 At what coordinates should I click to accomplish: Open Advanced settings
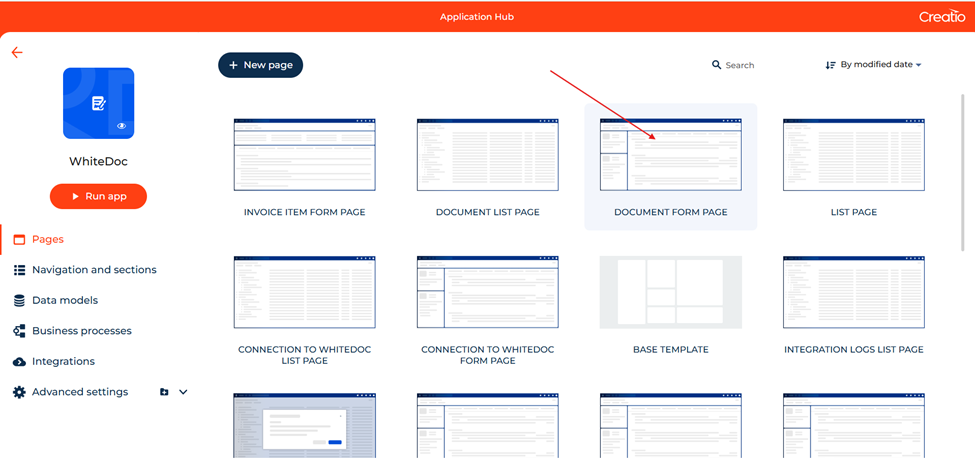click(x=80, y=392)
